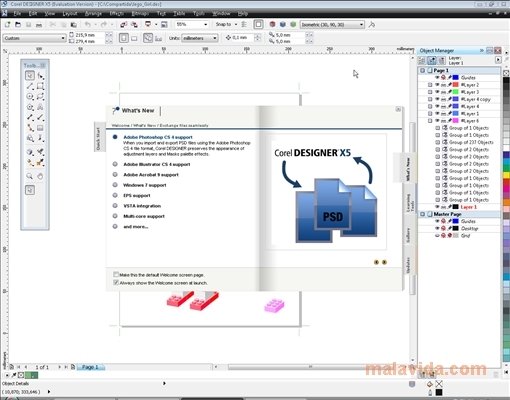Open the File menu
Viewport: 510px width, 400px height.
[17, 13]
